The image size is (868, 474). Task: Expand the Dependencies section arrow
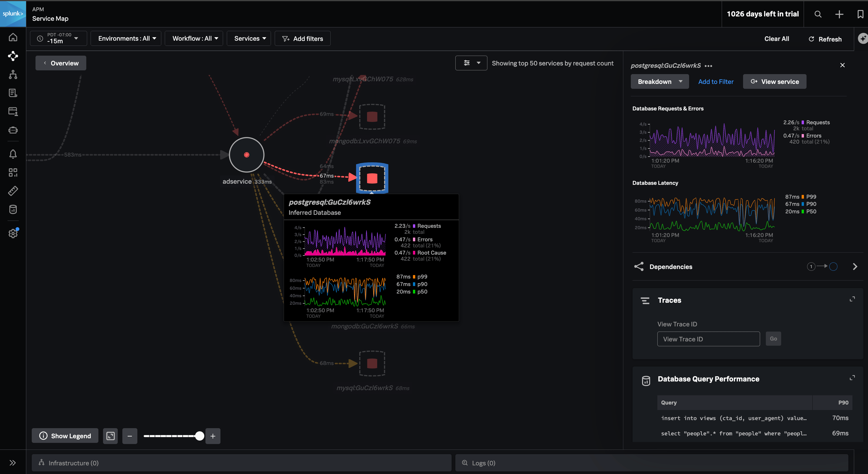854,267
